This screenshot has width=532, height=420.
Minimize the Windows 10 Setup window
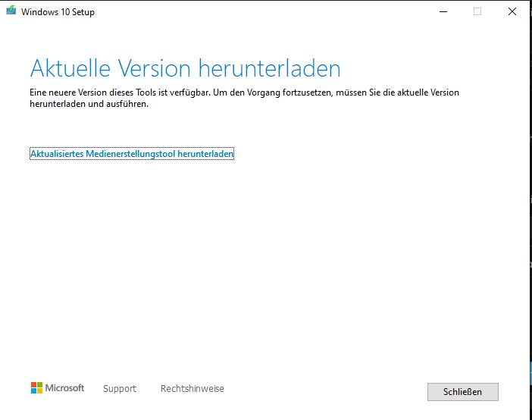pos(443,11)
